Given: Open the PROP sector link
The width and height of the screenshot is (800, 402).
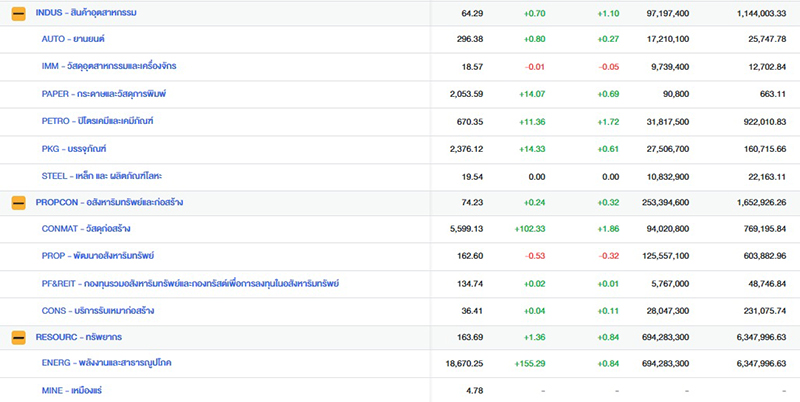Looking at the screenshot, I should tap(98, 256).
